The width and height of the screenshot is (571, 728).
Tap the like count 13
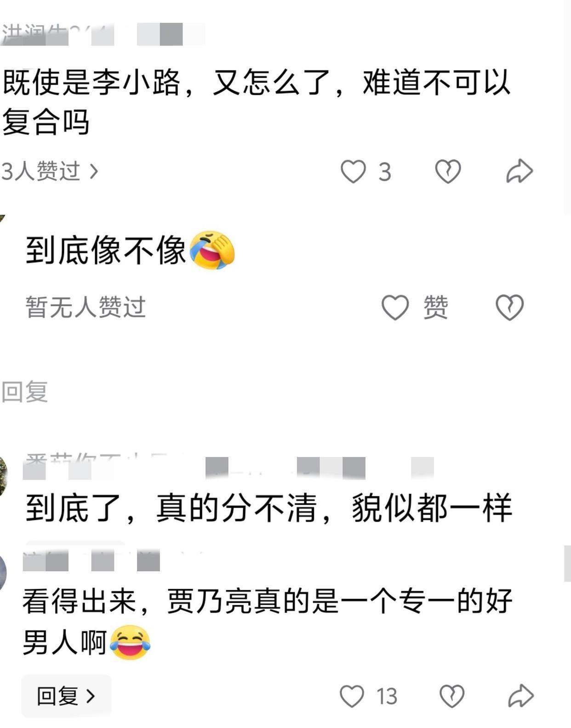tap(387, 697)
